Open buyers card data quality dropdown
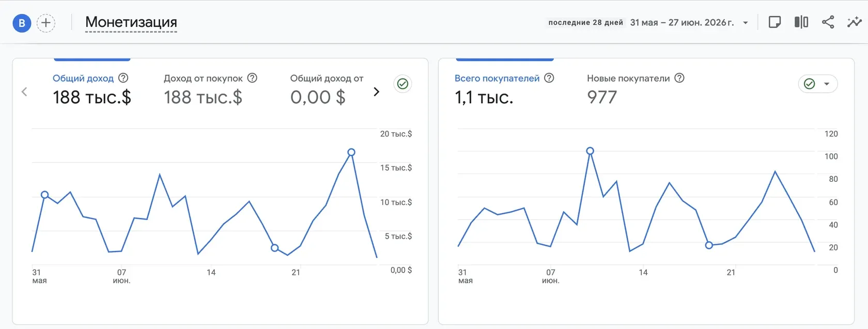Screen dimensions: 868x329 click(818, 84)
